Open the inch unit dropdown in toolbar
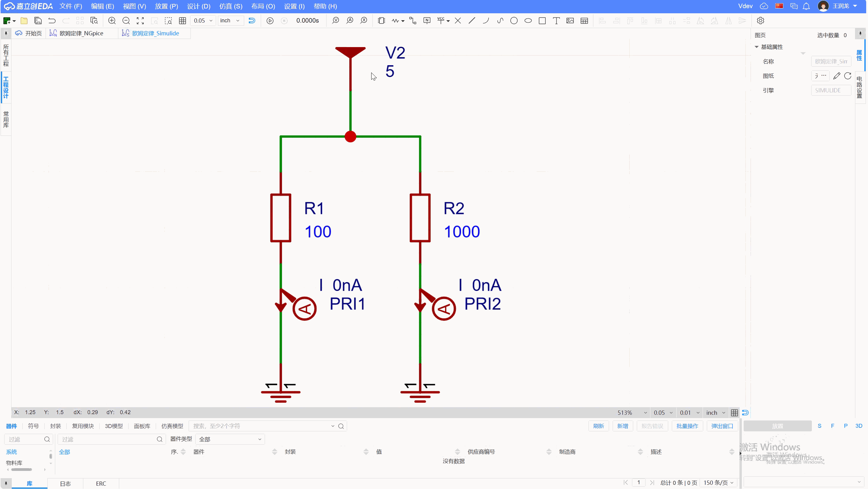 click(230, 21)
